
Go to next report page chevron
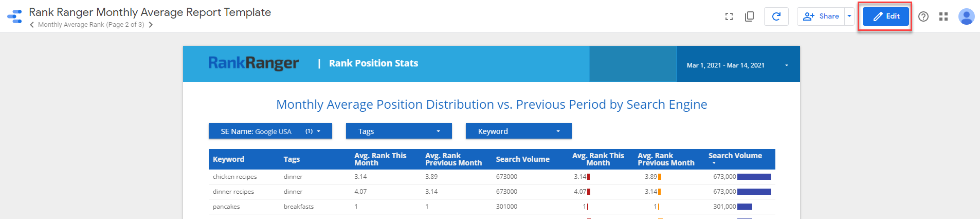click(151, 25)
